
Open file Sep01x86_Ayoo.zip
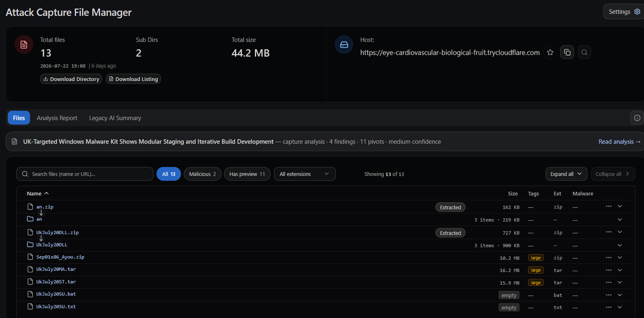(60, 257)
